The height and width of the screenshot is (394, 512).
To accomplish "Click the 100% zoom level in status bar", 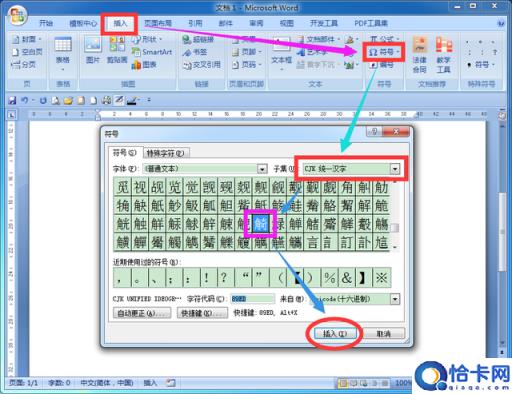I will click(403, 383).
